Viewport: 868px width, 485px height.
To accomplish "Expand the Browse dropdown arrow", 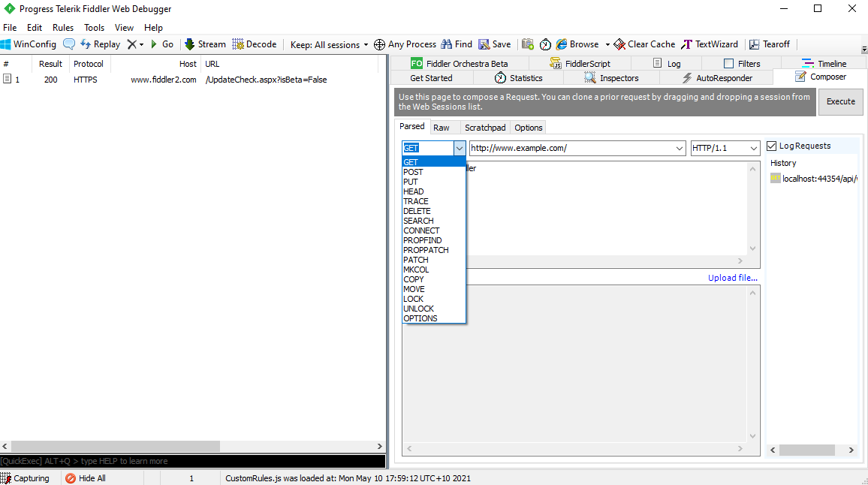I will 607,44.
